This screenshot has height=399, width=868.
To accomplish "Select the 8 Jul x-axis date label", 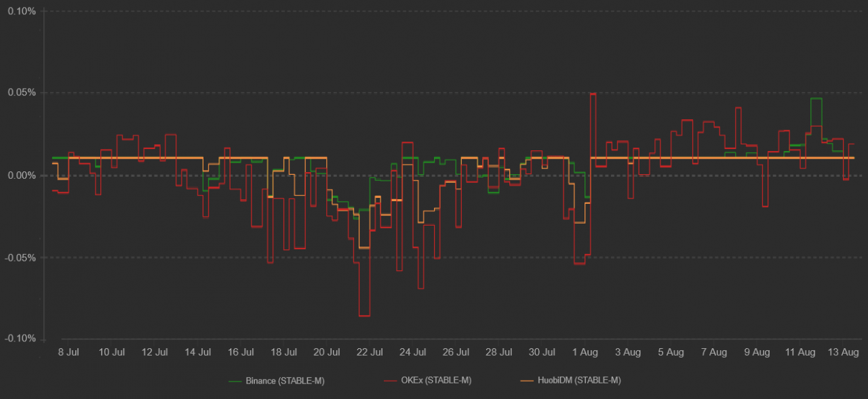I will click(69, 352).
